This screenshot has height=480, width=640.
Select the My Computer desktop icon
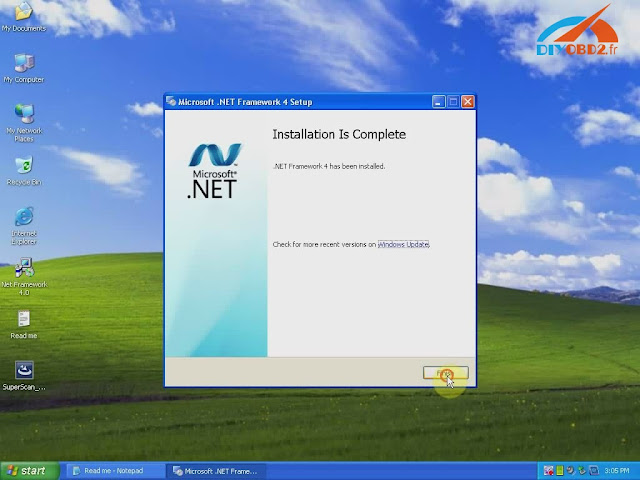pos(24,68)
